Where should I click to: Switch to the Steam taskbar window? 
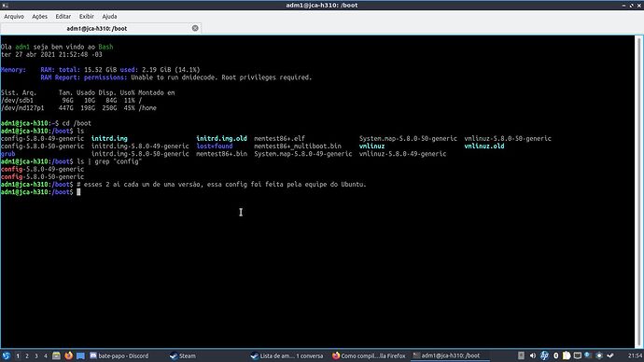coord(183,355)
